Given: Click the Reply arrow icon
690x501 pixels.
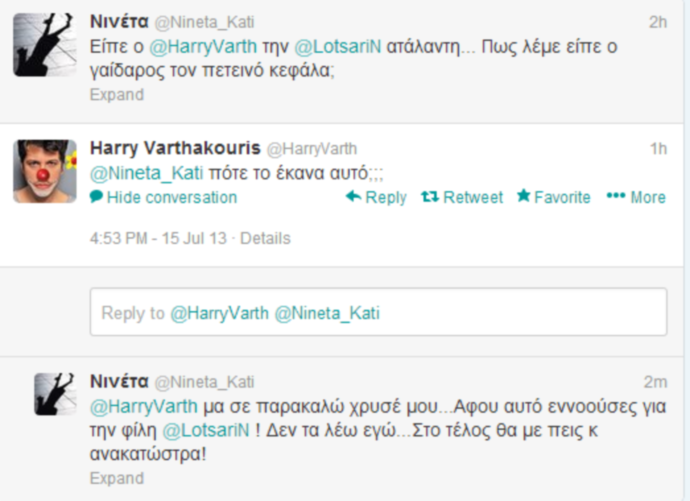Looking at the screenshot, I should tap(352, 197).
